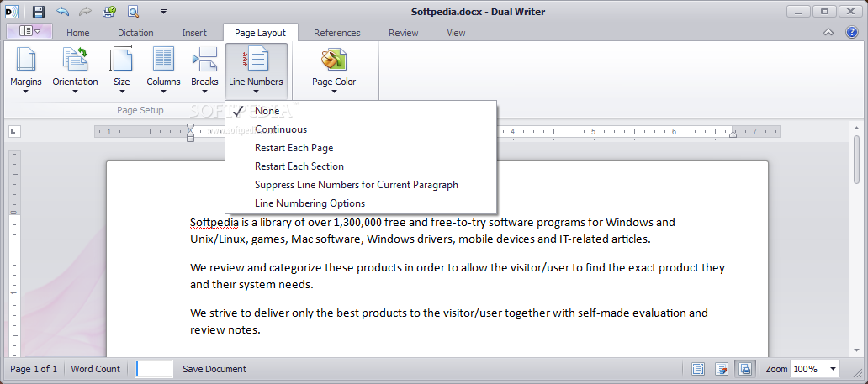Click the Save Document status bar button

pos(214,369)
